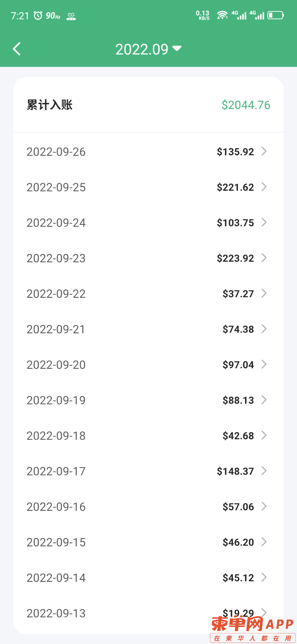Tap the total $2044.76 amount
Viewport: 297px width, 644px height.
[x=246, y=105]
